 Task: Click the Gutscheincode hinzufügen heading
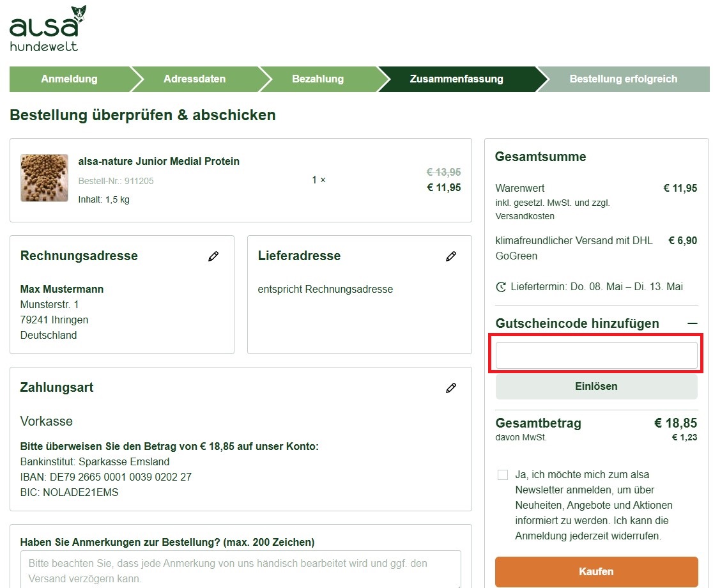coord(577,323)
